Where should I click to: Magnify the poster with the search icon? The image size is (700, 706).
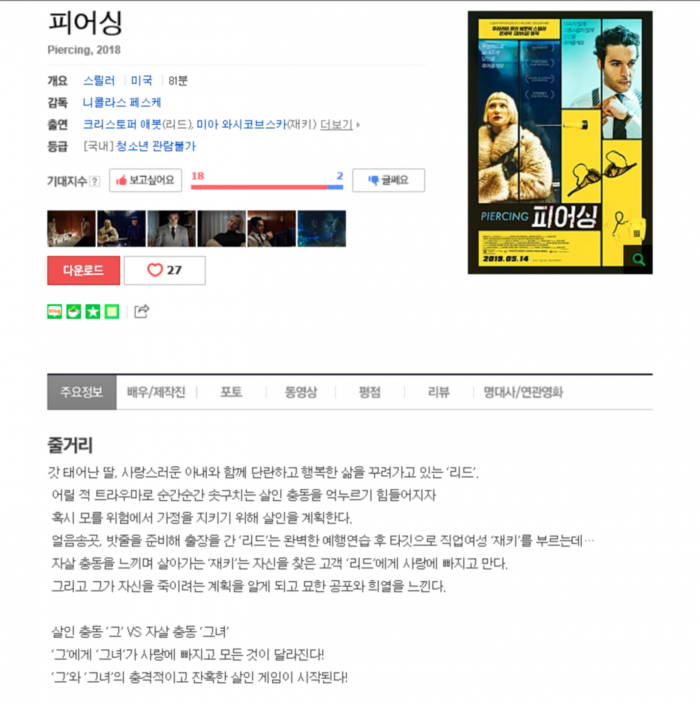click(638, 259)
